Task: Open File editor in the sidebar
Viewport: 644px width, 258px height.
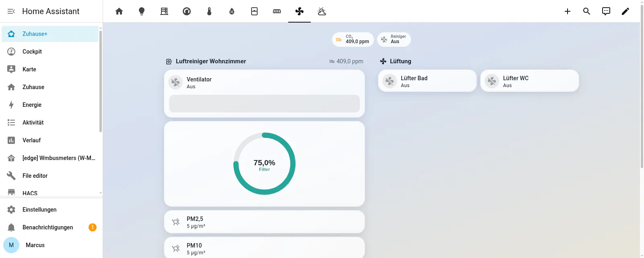Action: (x=50, y=176)
